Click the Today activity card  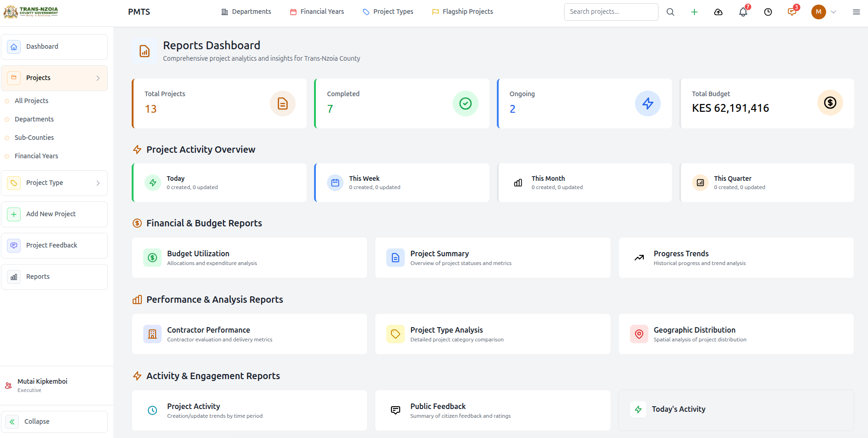[219, 183]
